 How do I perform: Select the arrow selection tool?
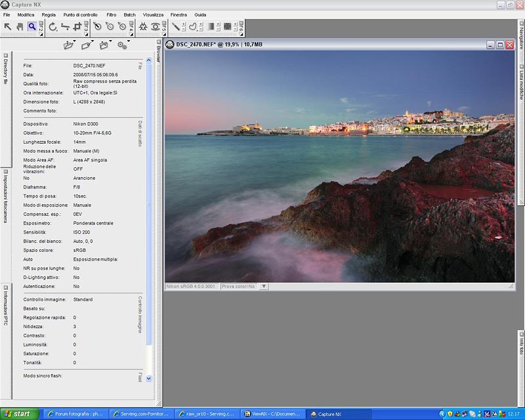8,27
